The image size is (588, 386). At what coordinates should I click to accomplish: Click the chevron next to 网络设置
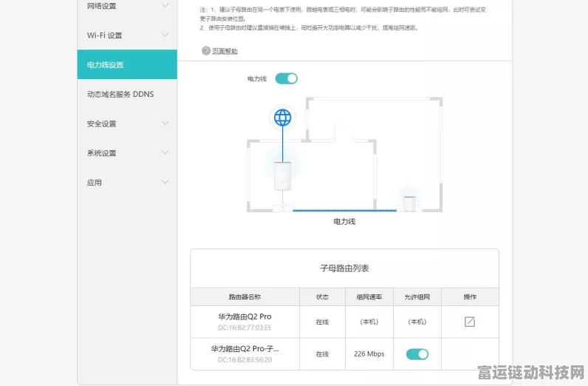point(165,5)
